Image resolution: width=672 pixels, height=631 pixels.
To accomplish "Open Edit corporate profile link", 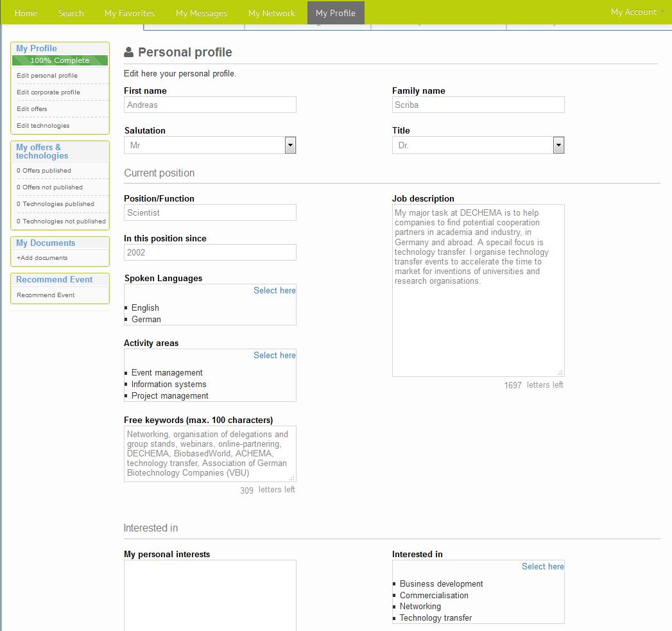I will click(48, 92).
